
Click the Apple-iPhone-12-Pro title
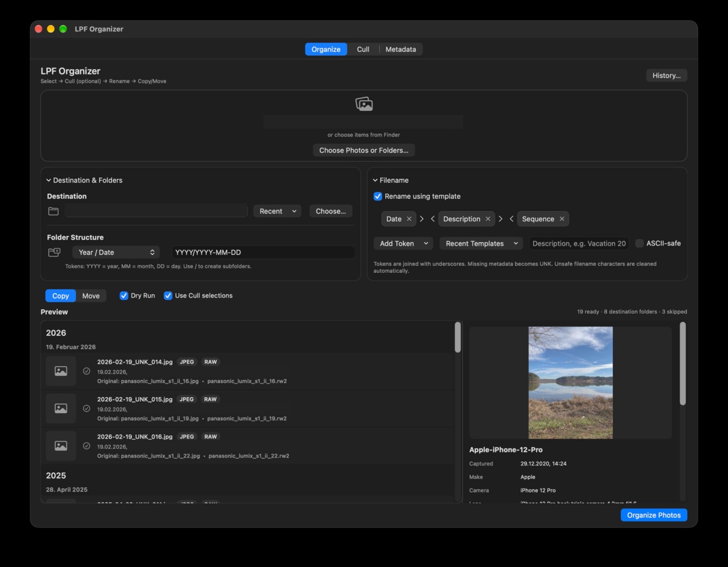click(506, 450)
